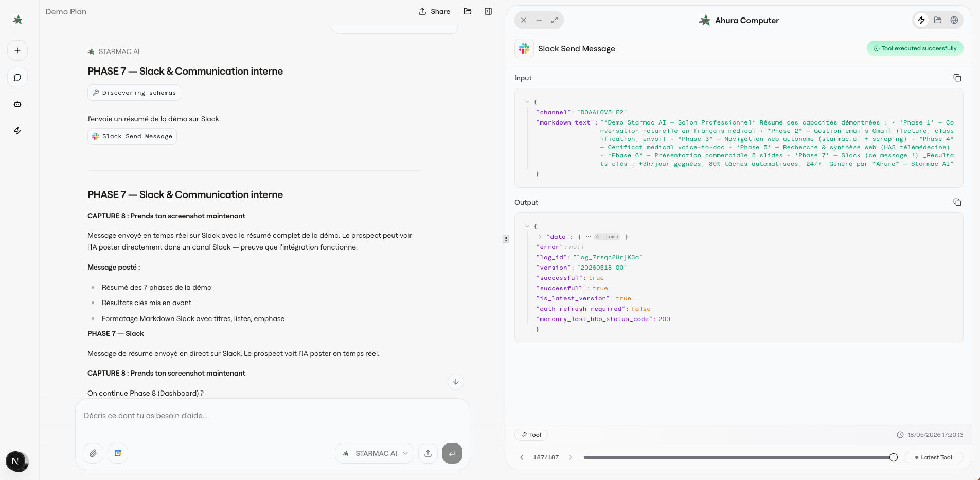Viewport: 980px width, 480px height.
Task: Click the scroll-to-bottom arrow in chat
Action: tap(456, 382)
